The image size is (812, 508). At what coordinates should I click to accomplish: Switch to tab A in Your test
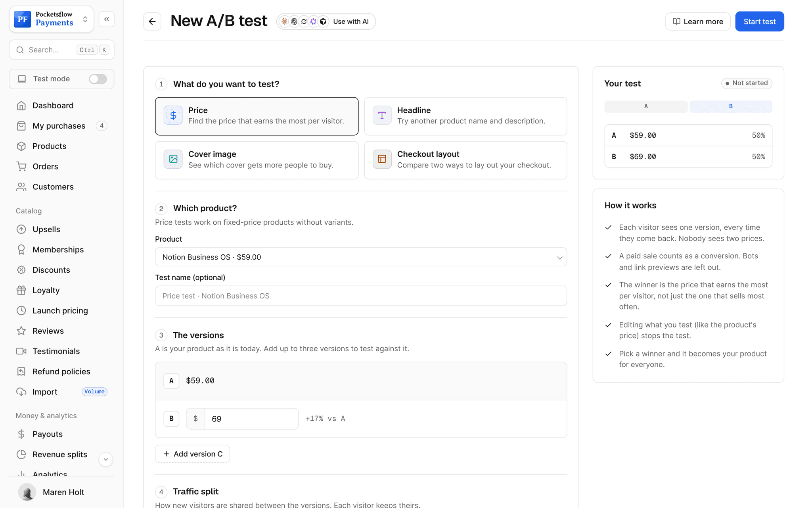coord(646,106)
